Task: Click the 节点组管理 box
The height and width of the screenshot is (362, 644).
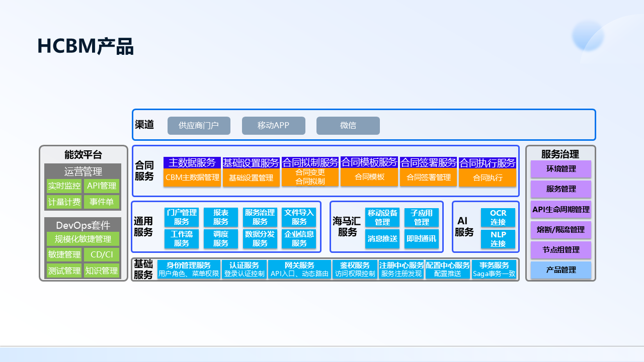Action: 561,250
